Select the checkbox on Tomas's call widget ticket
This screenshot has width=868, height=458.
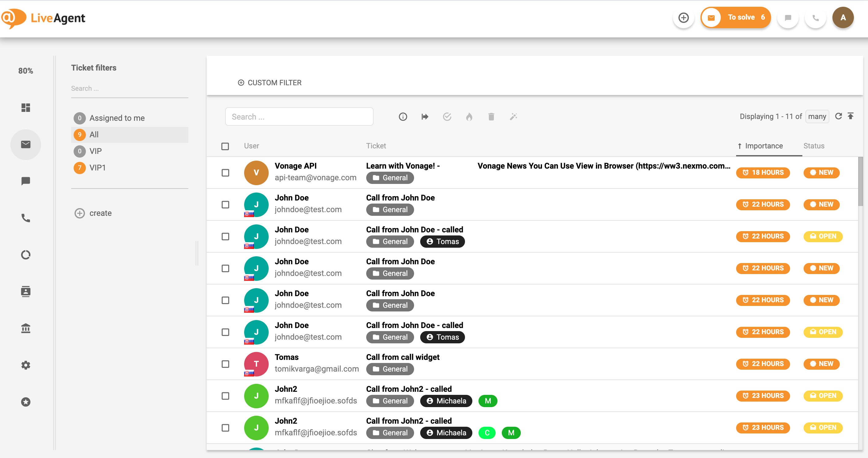225,364
